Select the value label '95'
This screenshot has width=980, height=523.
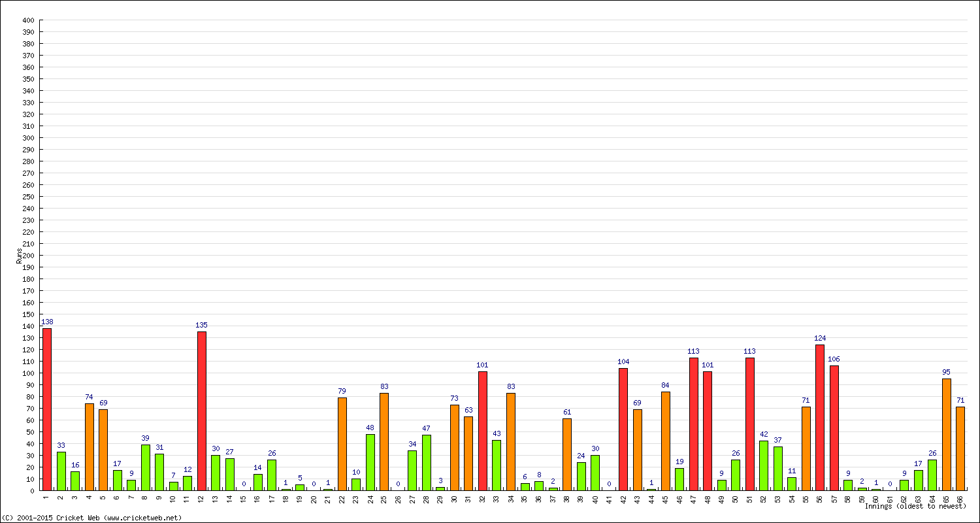coord(947,373)
